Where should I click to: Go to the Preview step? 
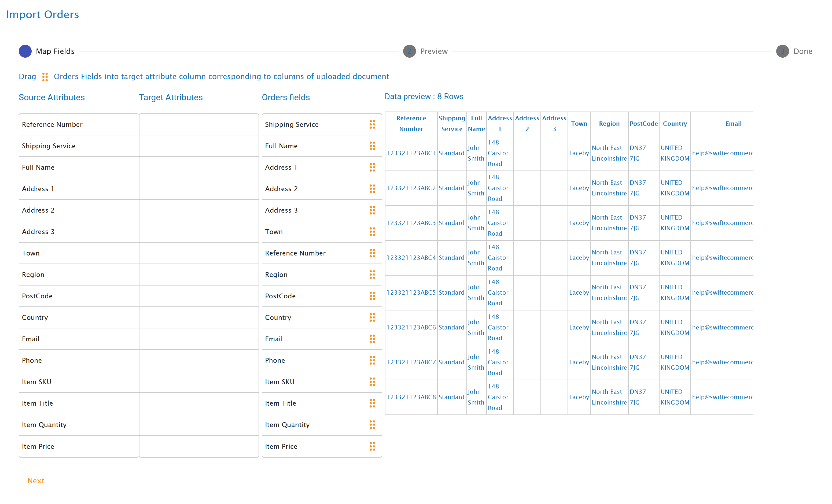409,51
